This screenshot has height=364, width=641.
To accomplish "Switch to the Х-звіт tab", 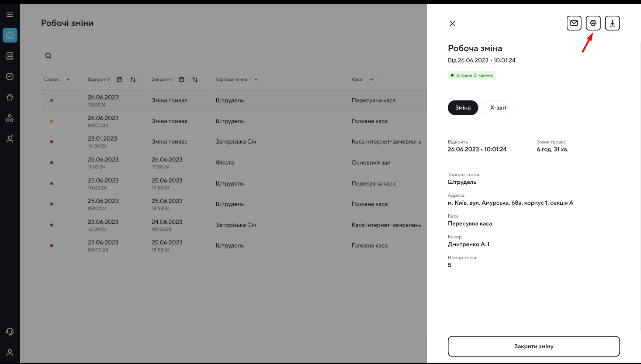I will (x=498, y=108).
